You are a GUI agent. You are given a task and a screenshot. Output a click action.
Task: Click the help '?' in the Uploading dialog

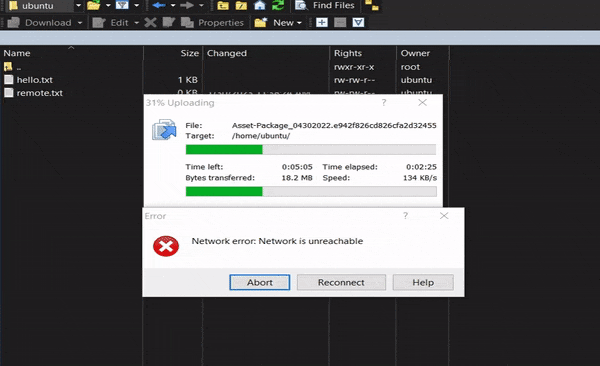point(384,103)
